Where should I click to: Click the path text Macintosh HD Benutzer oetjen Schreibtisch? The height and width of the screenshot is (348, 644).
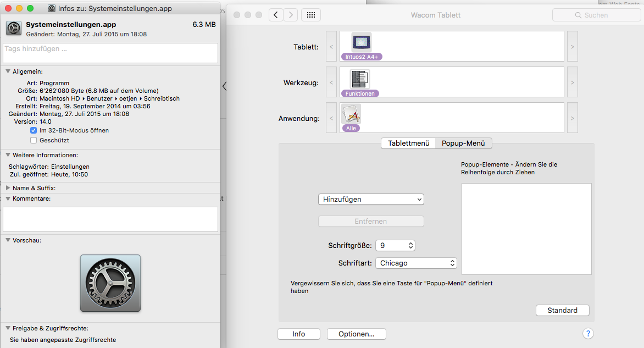pos(110,98)
